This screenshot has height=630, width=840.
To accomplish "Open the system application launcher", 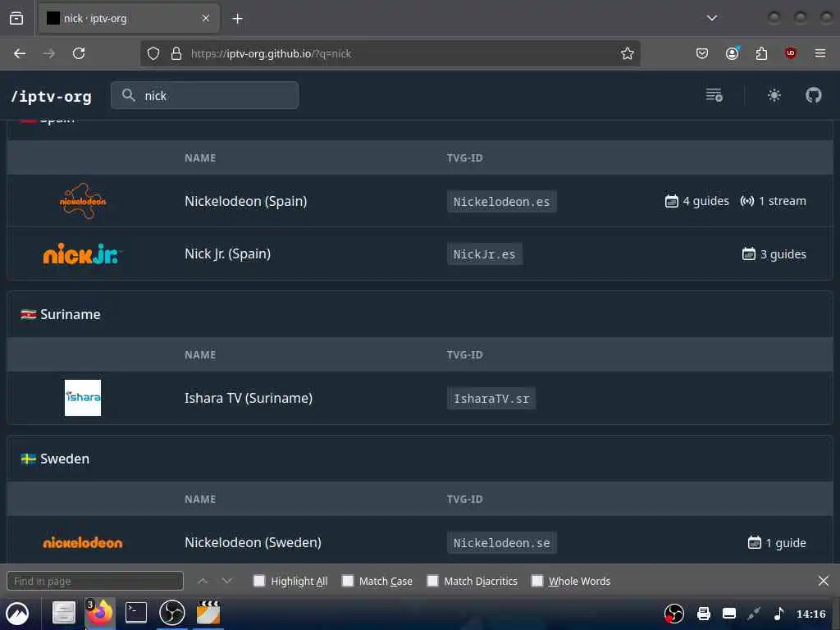I will coord(18,614).
